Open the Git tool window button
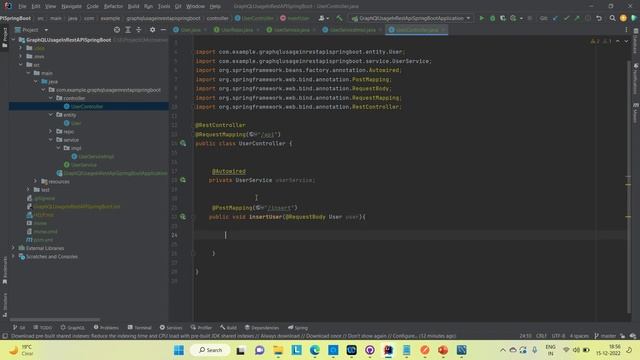 pos(19,327)
